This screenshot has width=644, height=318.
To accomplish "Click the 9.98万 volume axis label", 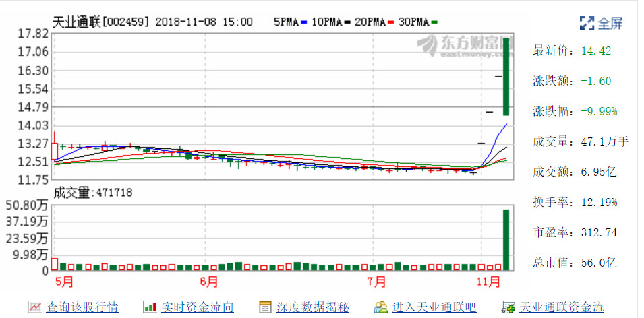I will (30, 255).
